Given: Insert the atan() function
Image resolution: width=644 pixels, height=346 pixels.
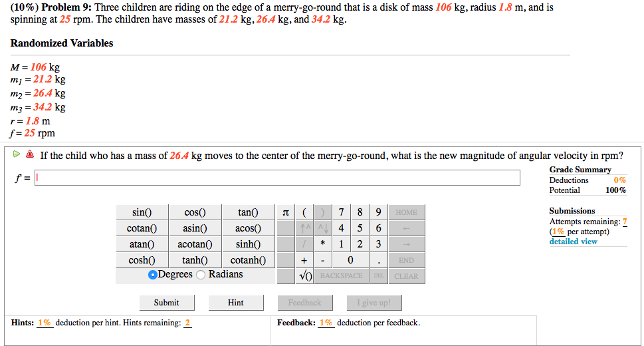Looking at the screenshot, I should pos(142,244).
